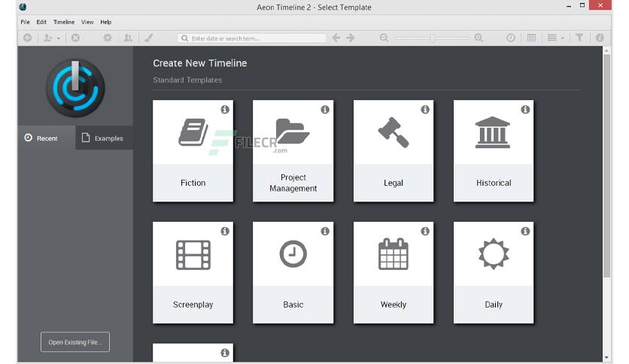Click the grid view toolbar icon
This screenshot has height=364, width=629.
point(531,38)
